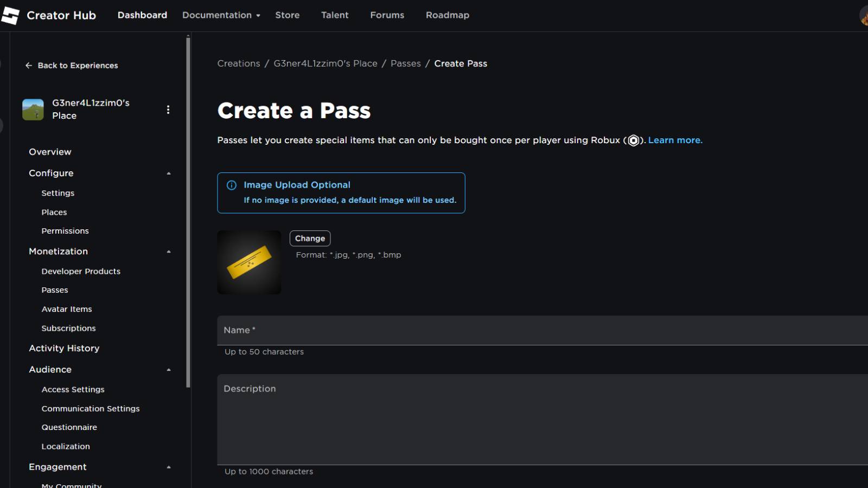Viewport: 868px width, 488px height.
Task: Navigate to the Dashboard
Action: [x=142, y=15]
